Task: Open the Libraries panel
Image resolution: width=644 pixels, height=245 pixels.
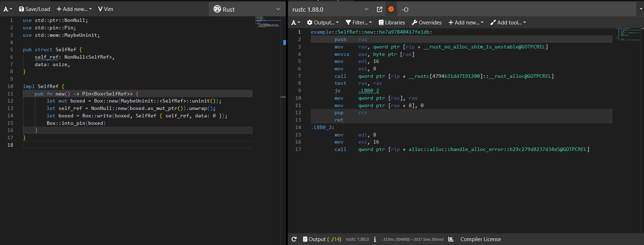Action: (392, 23)
